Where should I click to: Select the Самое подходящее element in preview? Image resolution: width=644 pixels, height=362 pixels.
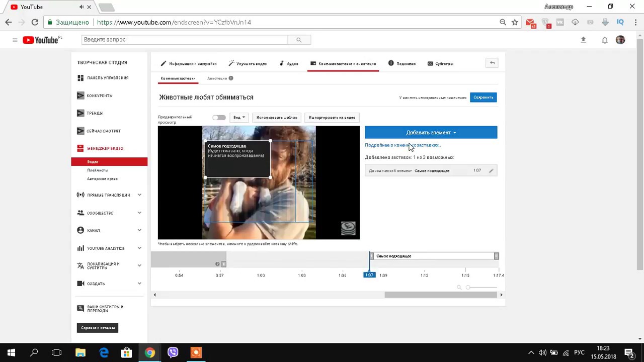coord(238,159)
